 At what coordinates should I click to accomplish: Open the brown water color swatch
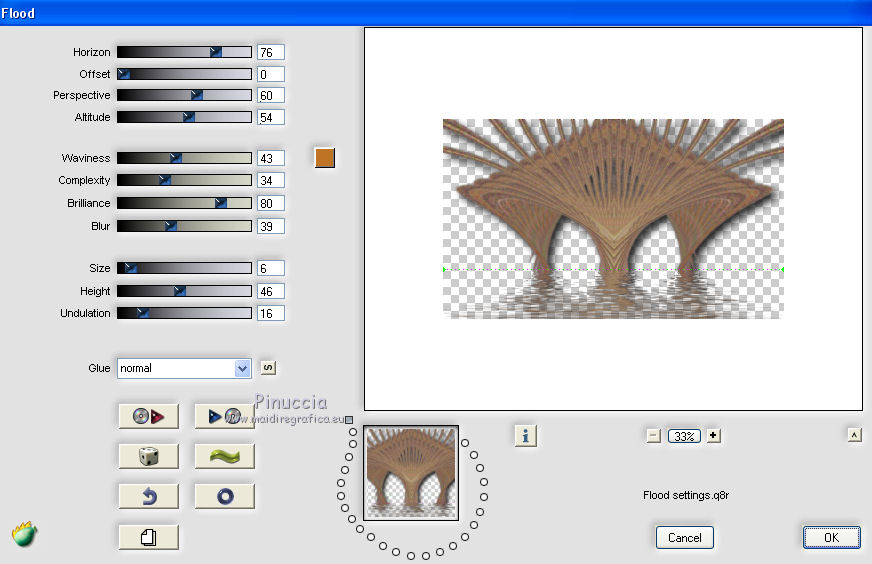pos(324,158)
